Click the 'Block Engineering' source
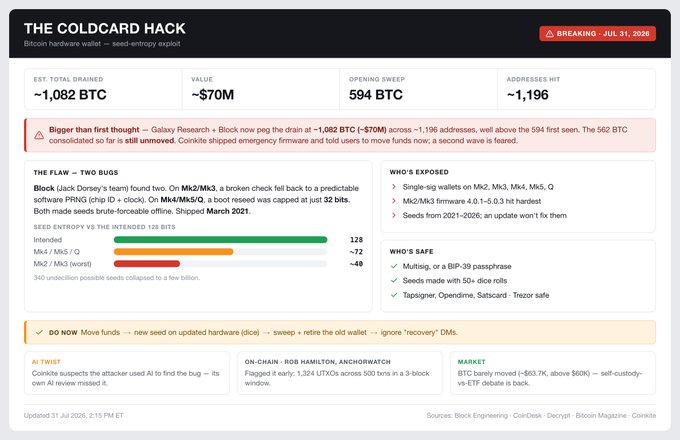 [481, 415]
